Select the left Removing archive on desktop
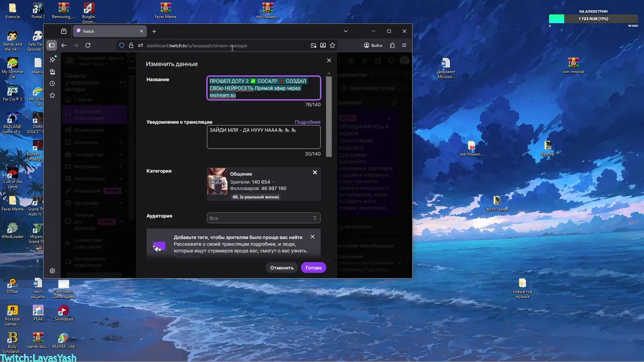Screen dimensions: 644x362 (63, 11)
